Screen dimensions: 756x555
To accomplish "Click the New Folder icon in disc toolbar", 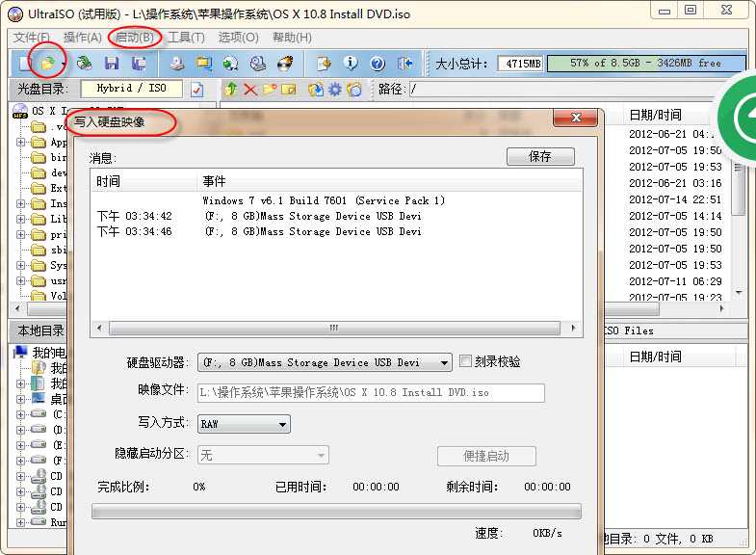I will coord(270,90).
